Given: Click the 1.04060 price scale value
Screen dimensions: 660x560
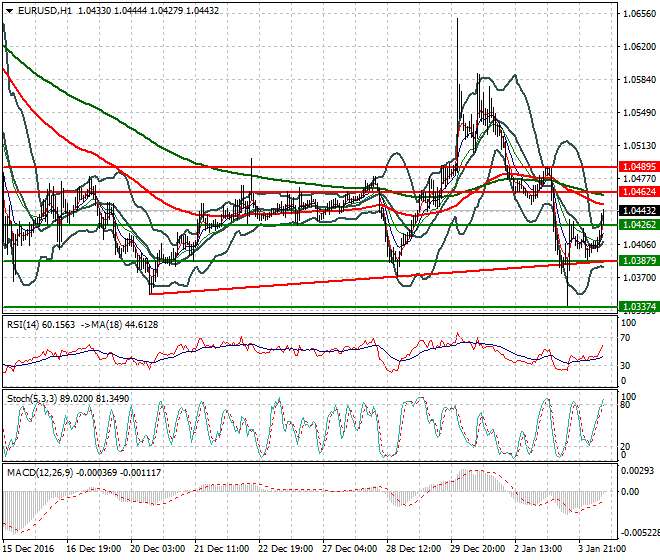Looking at the screenshot, I should click(x=639, y=245).
